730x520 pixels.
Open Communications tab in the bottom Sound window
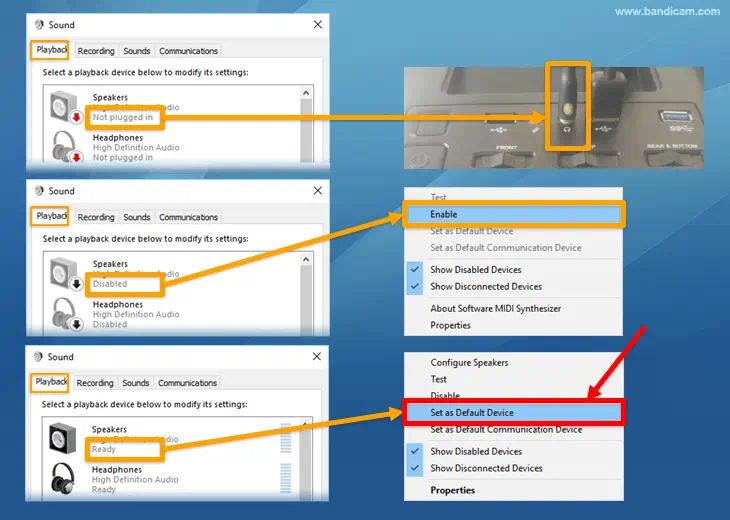pos(187,383)
